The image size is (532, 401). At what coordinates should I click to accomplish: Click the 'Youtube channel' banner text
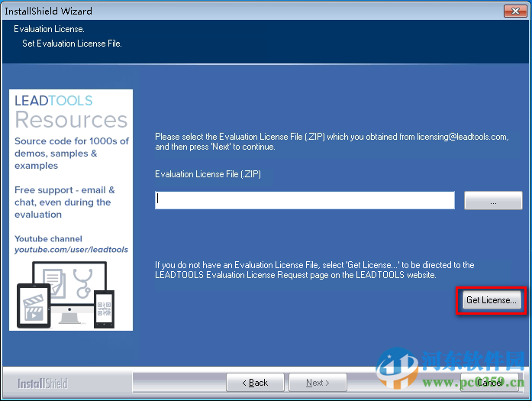tap(48, 239)
